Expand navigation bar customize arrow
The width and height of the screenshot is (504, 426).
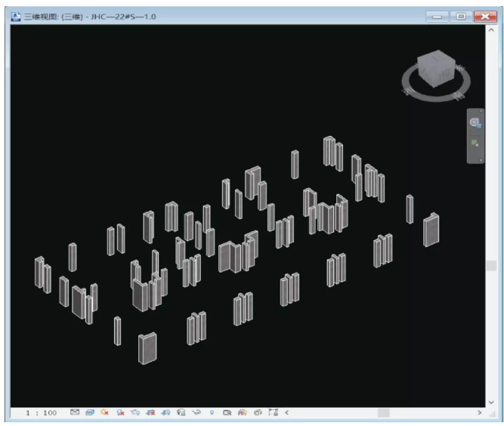pyautogui.click(x=481, y=160)
